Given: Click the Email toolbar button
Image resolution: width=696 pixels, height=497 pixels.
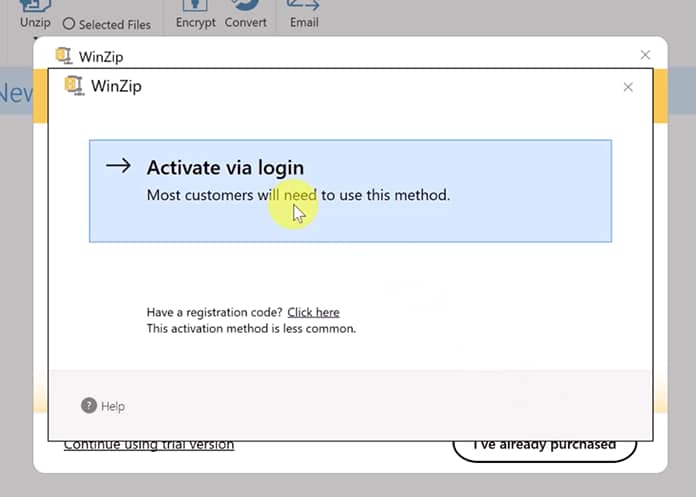Looking at the screenshot, I should coord(304,15).
